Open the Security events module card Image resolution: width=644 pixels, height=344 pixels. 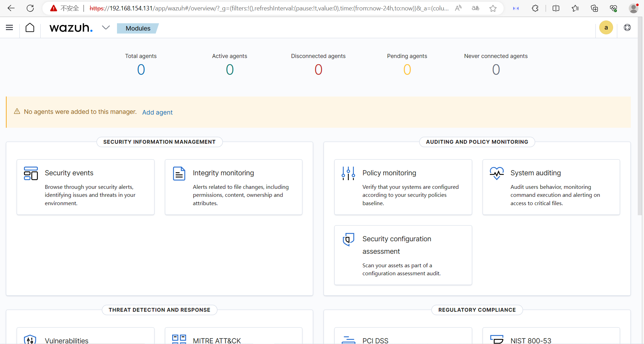pyautogui.click(x=85, y=187)
